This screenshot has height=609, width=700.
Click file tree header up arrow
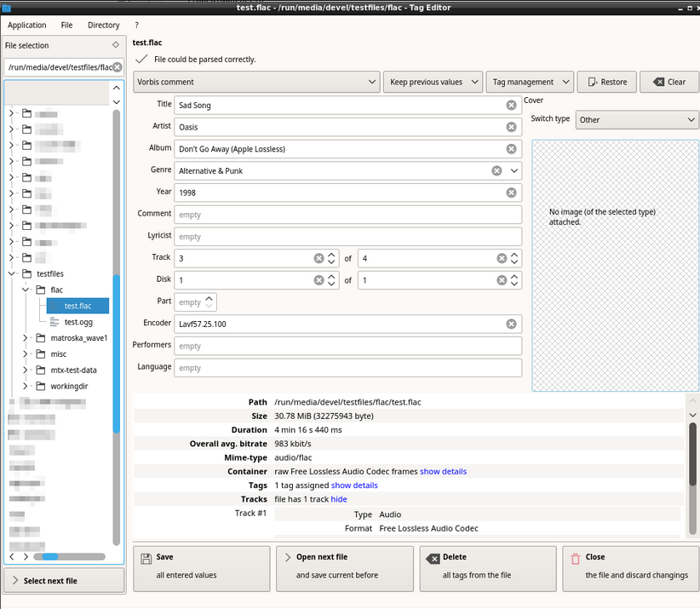(x=117, y=88)
